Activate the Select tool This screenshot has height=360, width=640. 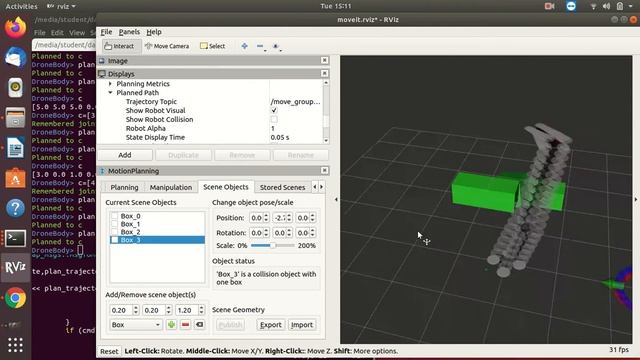(x=213, y=46)
